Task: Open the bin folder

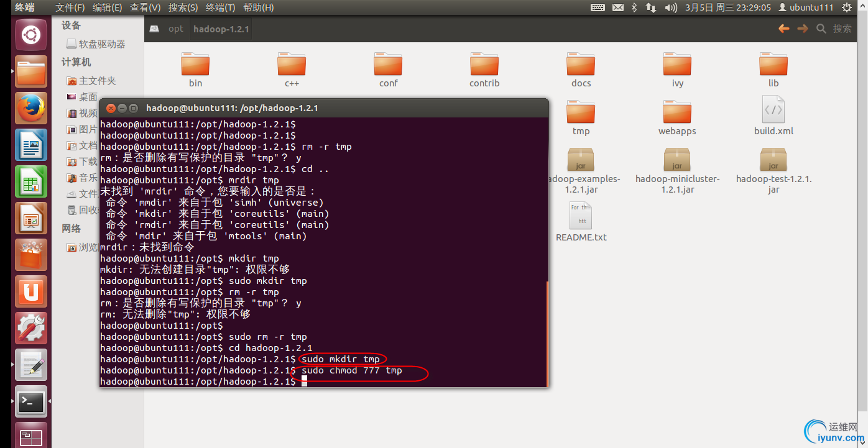Action: click(195, 70)
